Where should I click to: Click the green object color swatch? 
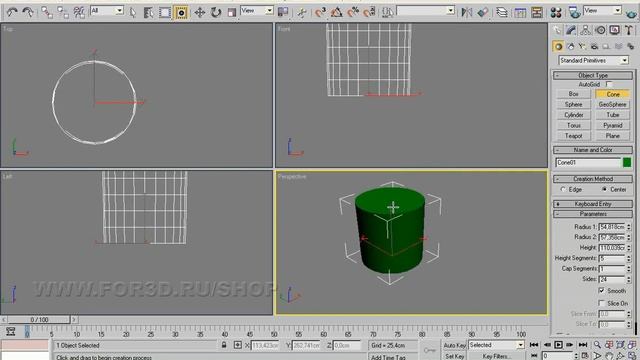[627, 162]
